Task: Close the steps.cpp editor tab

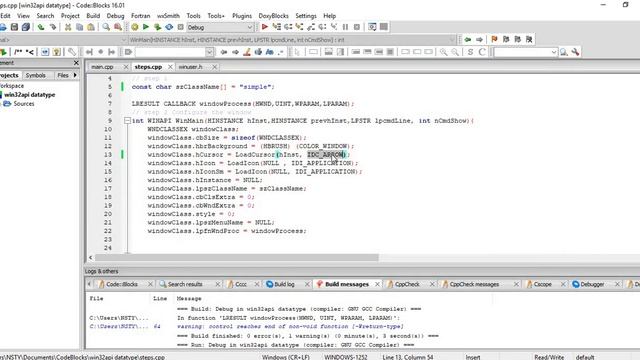Action: coord(170,67)
